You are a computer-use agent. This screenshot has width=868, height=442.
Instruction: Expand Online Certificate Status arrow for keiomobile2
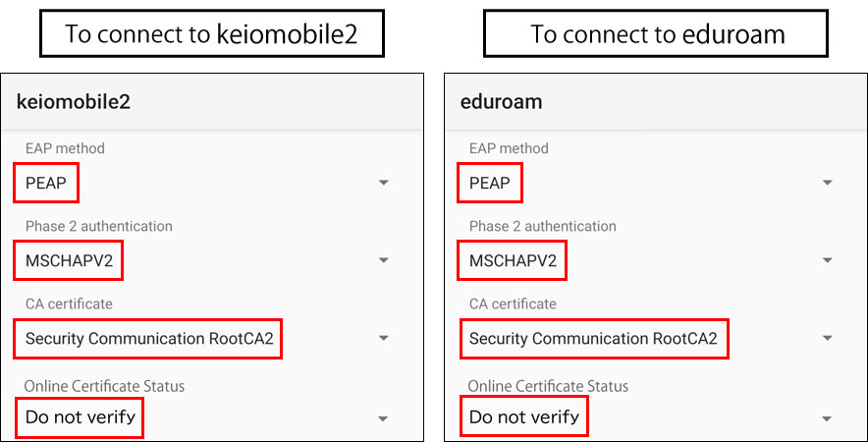point(384,418)
